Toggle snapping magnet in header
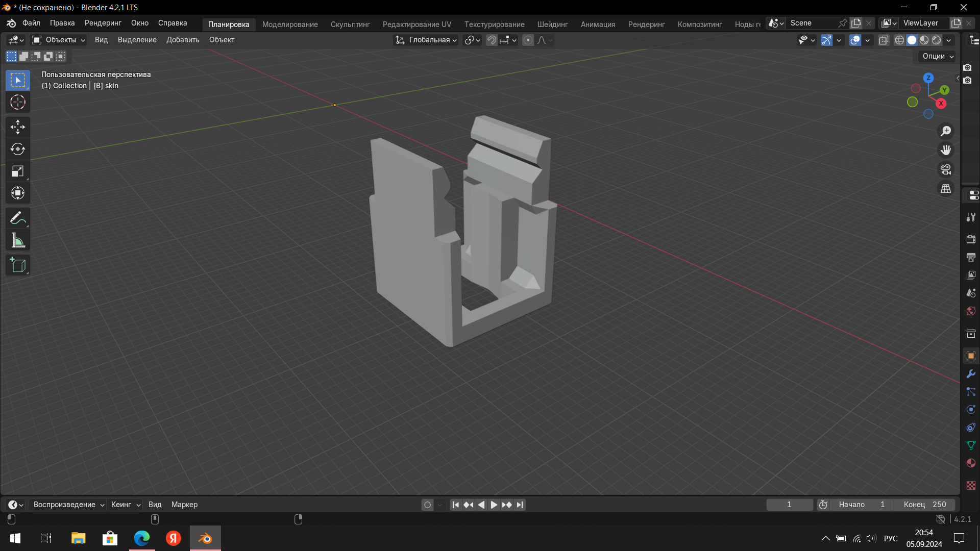The width and height of the screenshot is (980, 551). (492, 40)
